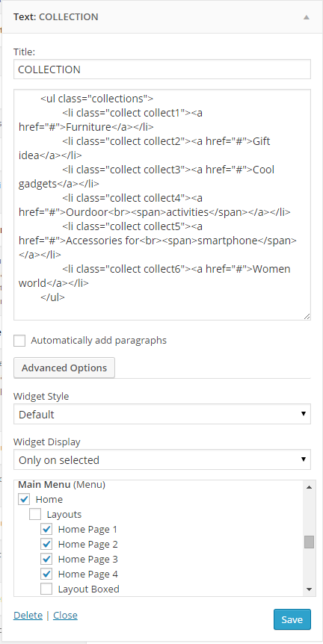Click the Main Menu (Menu) heading
Screen dimensions: 323x644
(61, 485)
